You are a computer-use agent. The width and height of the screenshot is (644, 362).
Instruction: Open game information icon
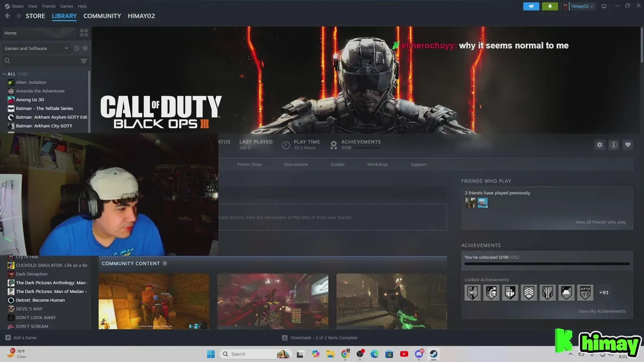point(614,145)
